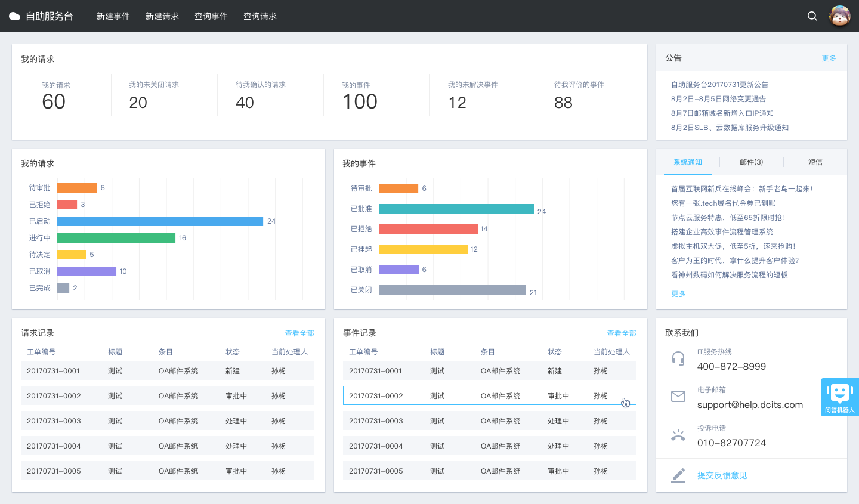The width and height of the screenshot is (859, 504).
Task: Open 查询事件 from the navigation bar
Action: click(211, 16)
